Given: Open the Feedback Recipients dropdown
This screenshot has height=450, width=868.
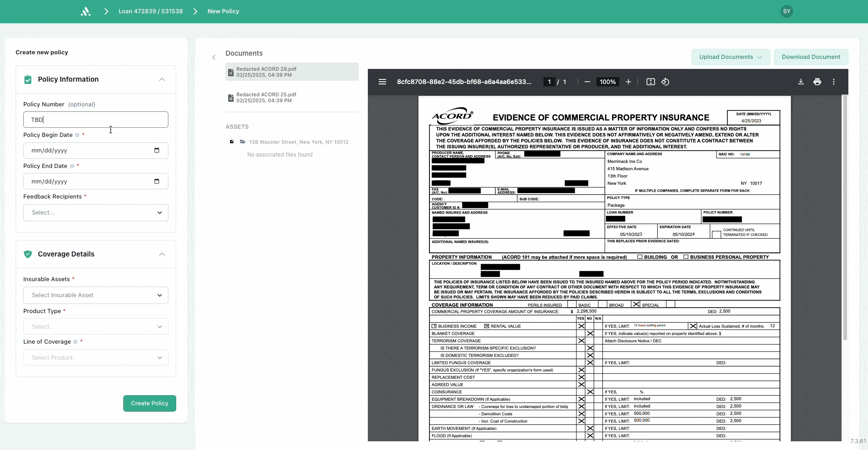Looking at the screenshot, I should (x=96, y=213).
